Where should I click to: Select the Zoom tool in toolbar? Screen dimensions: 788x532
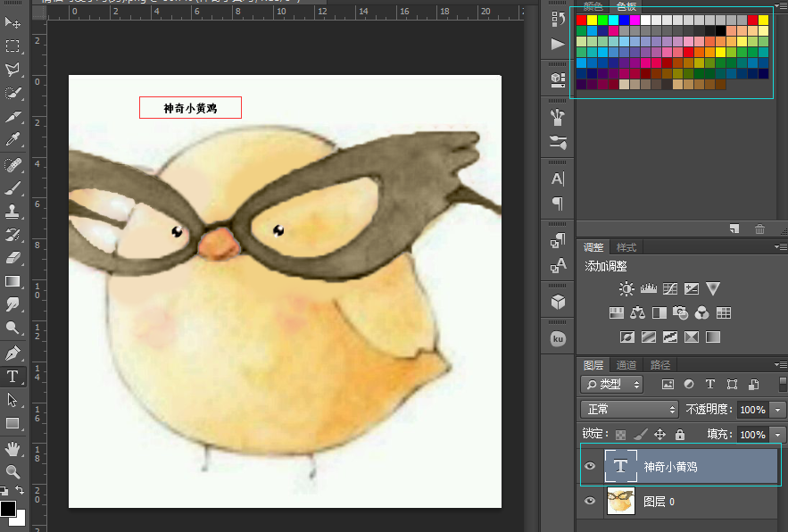point(12,471)
